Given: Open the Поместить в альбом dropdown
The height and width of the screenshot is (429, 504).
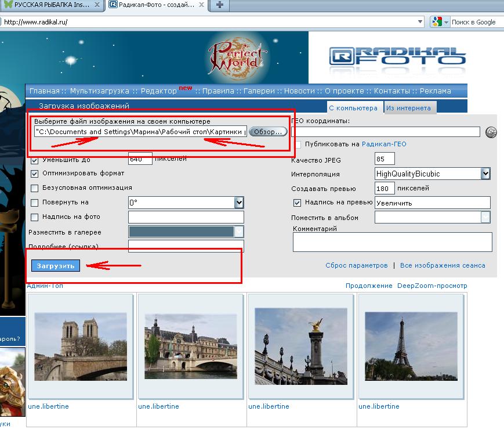Looking at the screenshot, I should [x=485, y=217].
